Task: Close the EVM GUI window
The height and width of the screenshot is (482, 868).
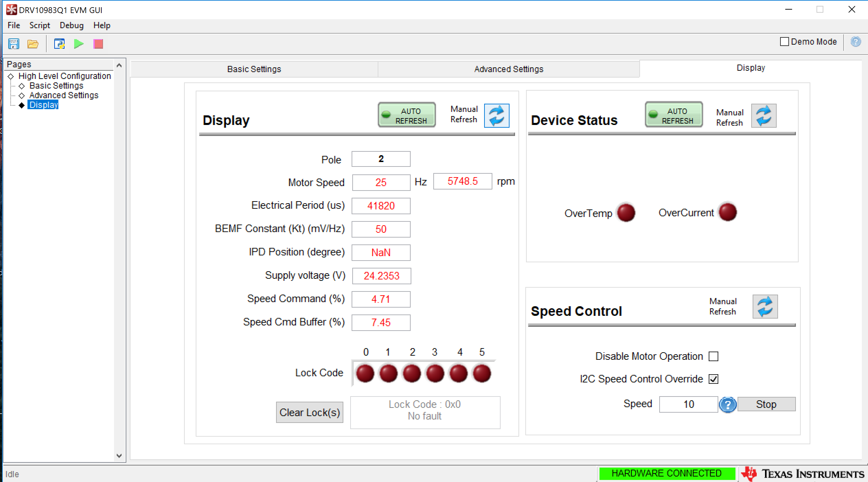Action: (852, 10)
